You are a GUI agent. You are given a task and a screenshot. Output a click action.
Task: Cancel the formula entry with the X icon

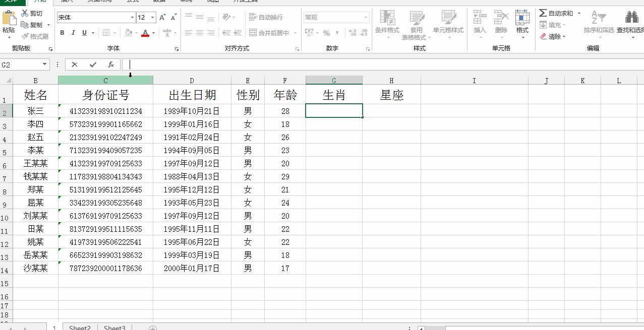tap(75, 64)
